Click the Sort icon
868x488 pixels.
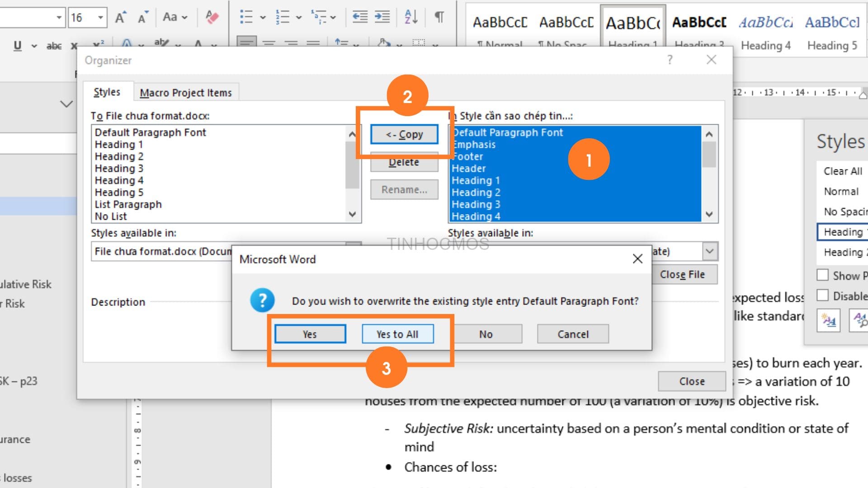(411, 17)
